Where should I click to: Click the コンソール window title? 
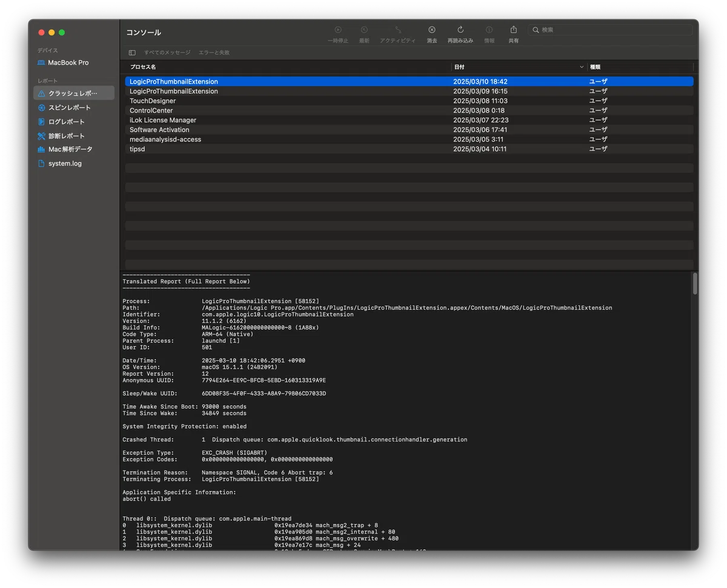point(144,33)
